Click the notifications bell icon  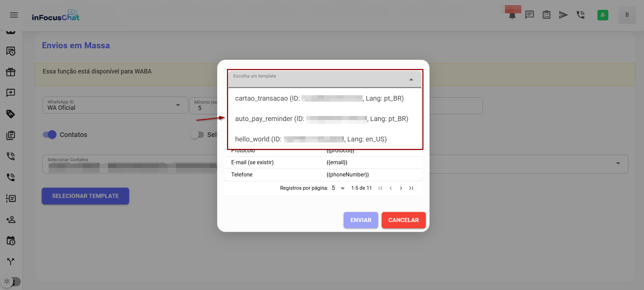pyautogui.click(x=512, y=15)
